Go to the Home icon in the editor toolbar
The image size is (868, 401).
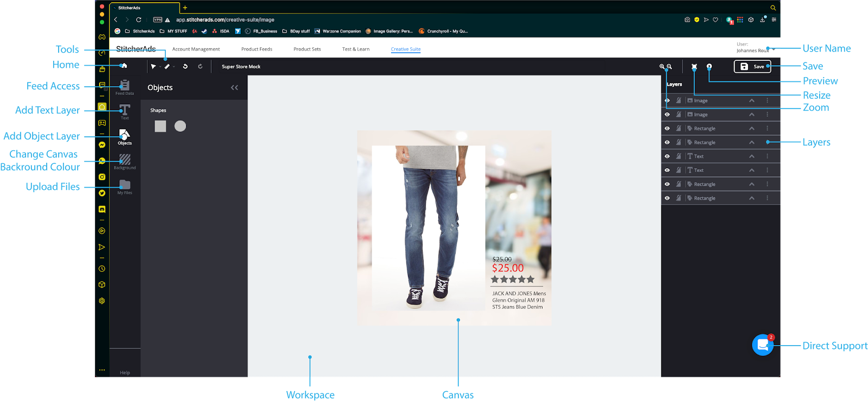pos(124,66)
